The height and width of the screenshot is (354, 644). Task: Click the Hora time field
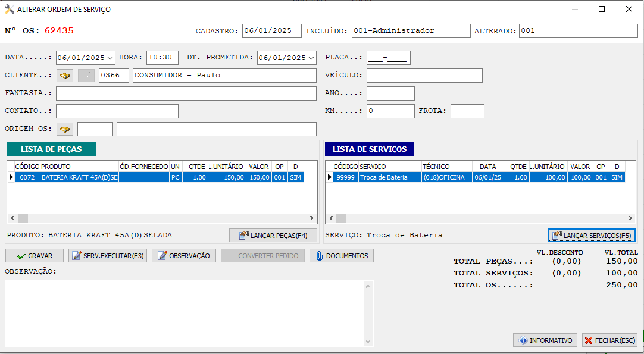tap(162, 58)
